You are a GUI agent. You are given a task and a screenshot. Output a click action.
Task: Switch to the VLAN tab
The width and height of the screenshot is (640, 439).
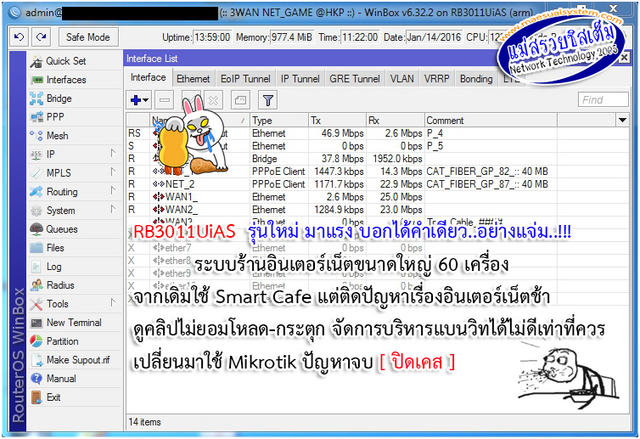coord(402,79)
